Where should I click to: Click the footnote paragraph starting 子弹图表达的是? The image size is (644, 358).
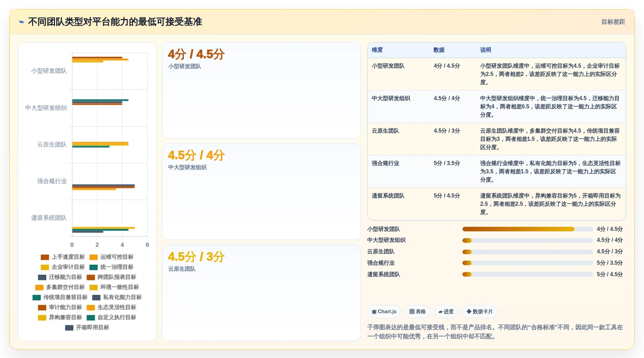pos(495,331)
